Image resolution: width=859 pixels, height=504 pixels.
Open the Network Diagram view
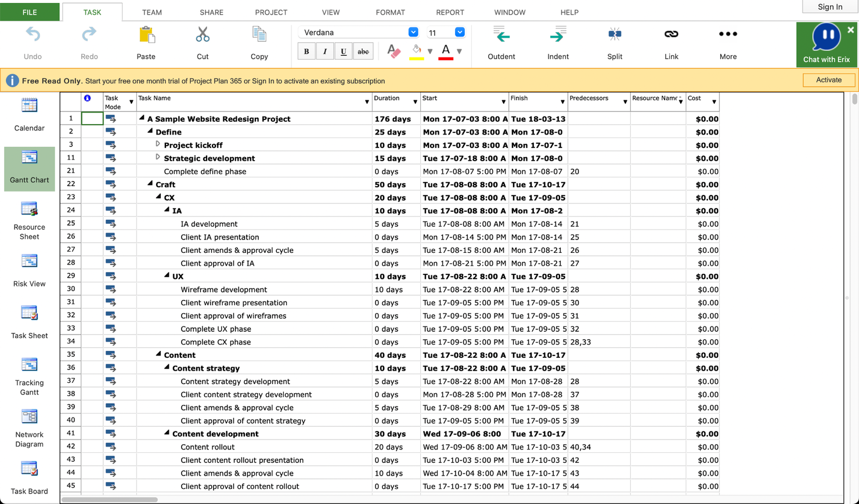[29, 429]
